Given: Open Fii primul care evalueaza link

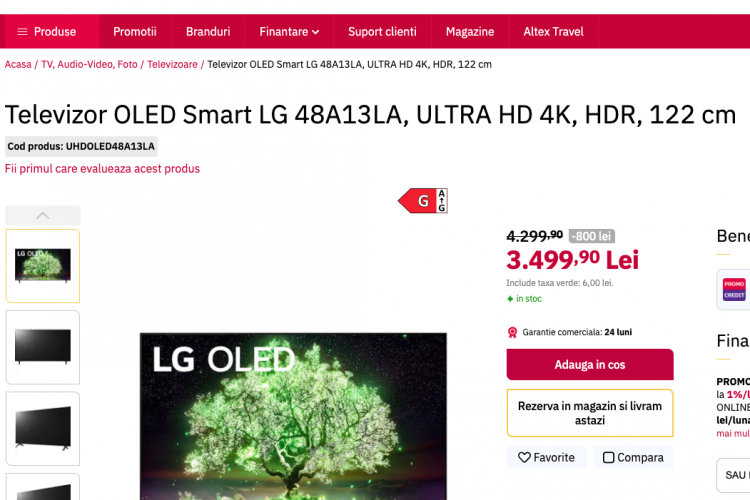Looking at the screenshot, I should click(x=102, y=169).
